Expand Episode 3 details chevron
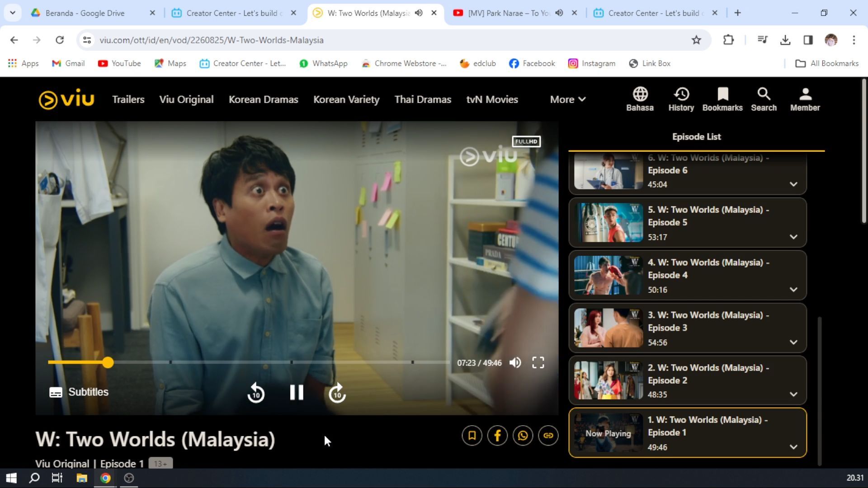 pos(793,342)
